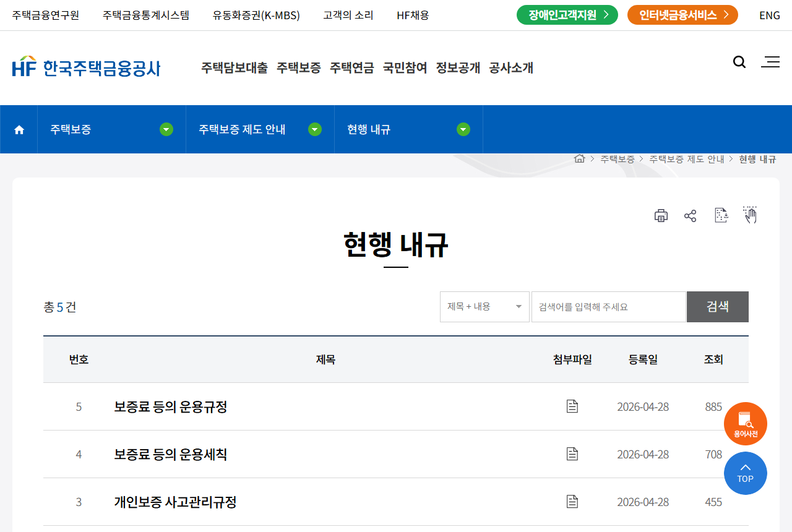Image resolution: width=792 pixels, height=532 pixels.
Task: Open the 유동화증권(K-MBS) top link
Action: [x=256, y=15]
